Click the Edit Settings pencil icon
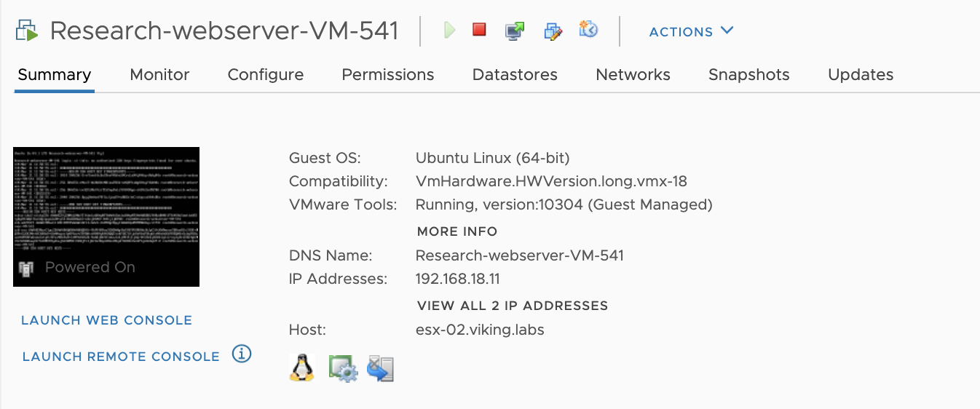 point(553,31)
